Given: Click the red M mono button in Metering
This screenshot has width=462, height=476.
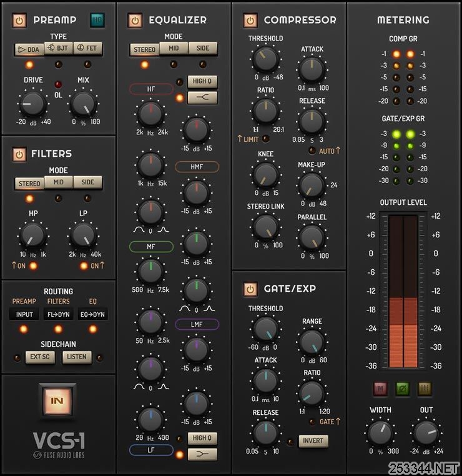Looking at the screenshot, I should 380,389.
